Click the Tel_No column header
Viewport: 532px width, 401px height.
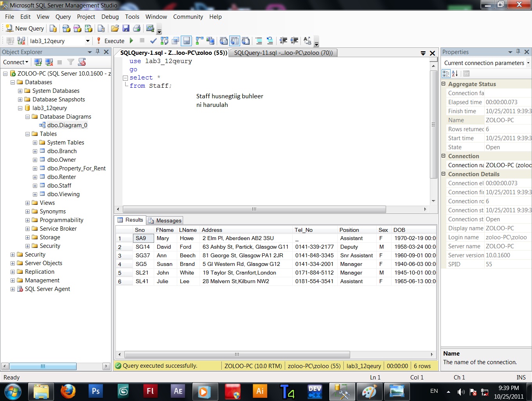pos(315,230)
